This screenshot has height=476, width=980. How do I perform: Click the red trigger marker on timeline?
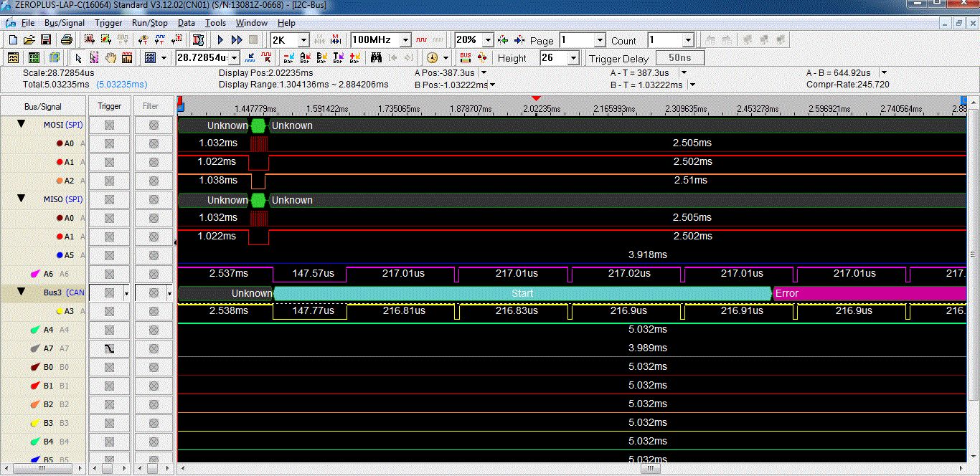pyautogui.click(x=535, y=98)
